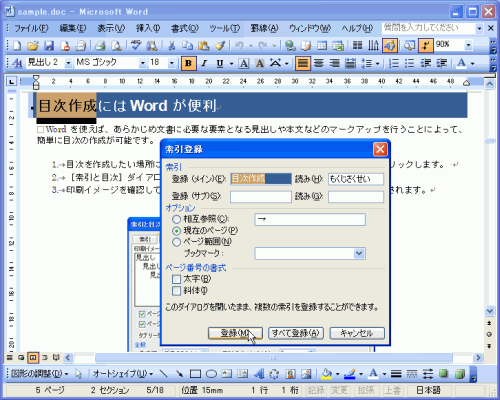Select the Format Painter brush
The image size is (500, 400).
point(219,45)
